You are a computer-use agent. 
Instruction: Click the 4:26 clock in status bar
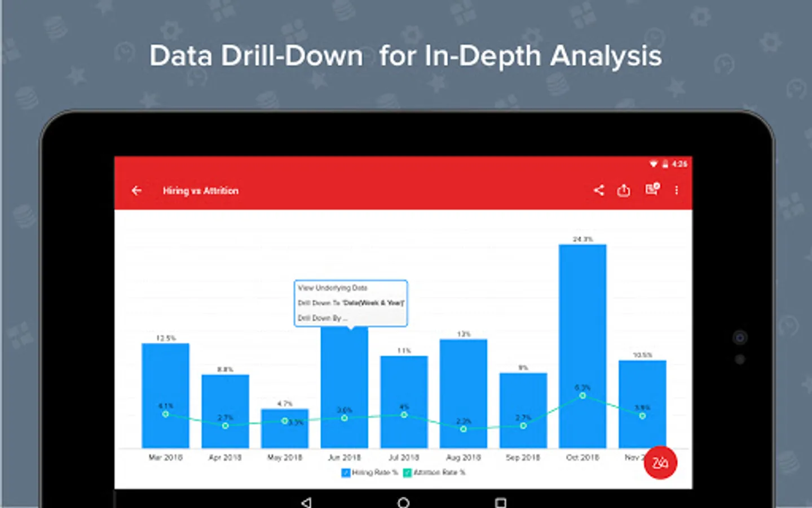click(679, 164)
